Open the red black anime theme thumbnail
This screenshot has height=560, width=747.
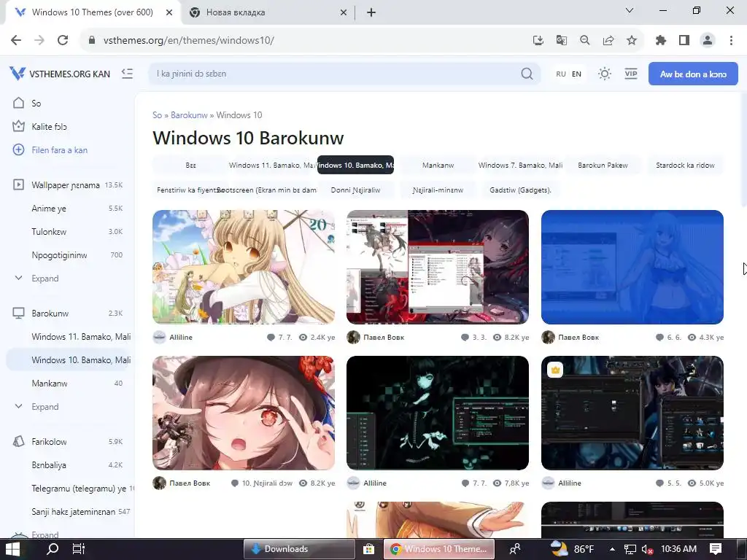coord(438,267)
